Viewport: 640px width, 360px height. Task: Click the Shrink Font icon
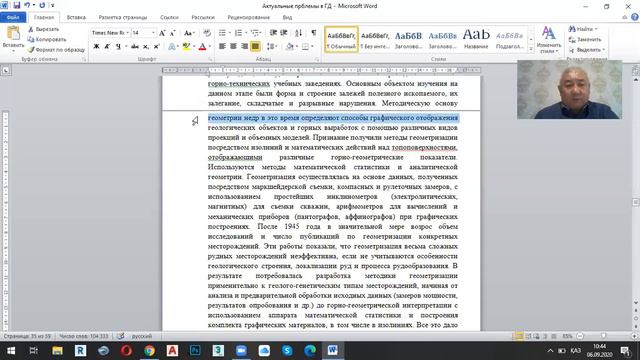click(173, 33)
